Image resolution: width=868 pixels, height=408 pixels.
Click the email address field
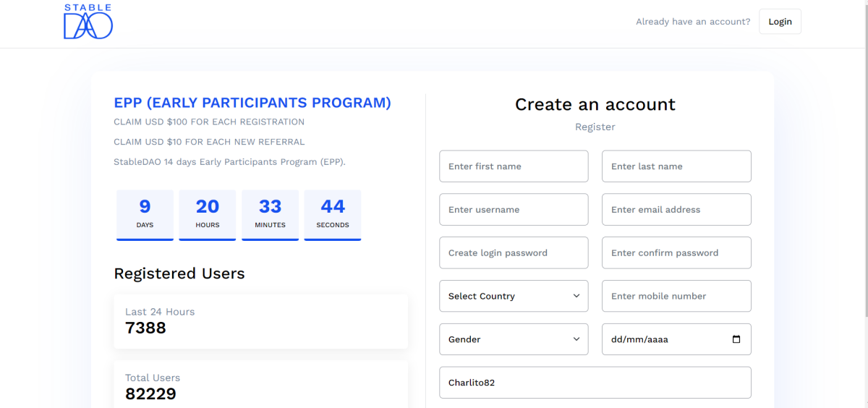point(676,210)
